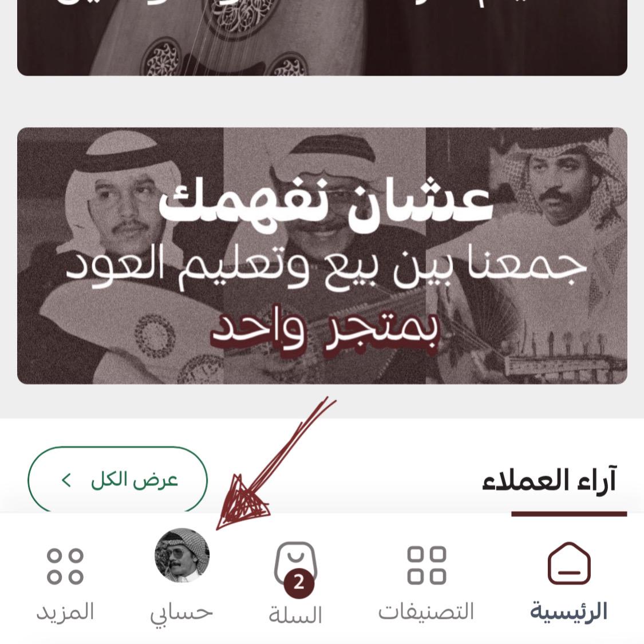Tap the shopping bag cart icon
Image resolution: width=644 pixels, height=644 pixels.
296,563
